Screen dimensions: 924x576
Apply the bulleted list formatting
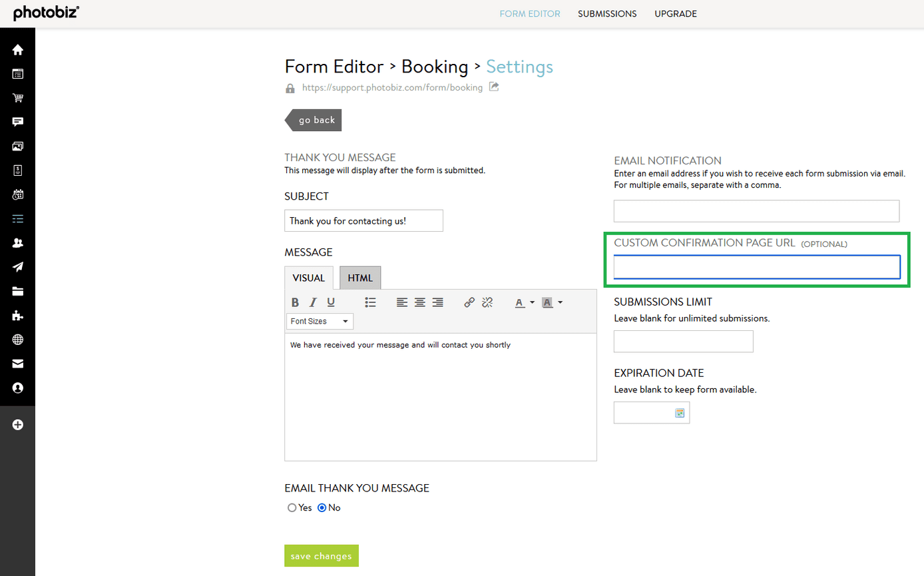point(371,302)
